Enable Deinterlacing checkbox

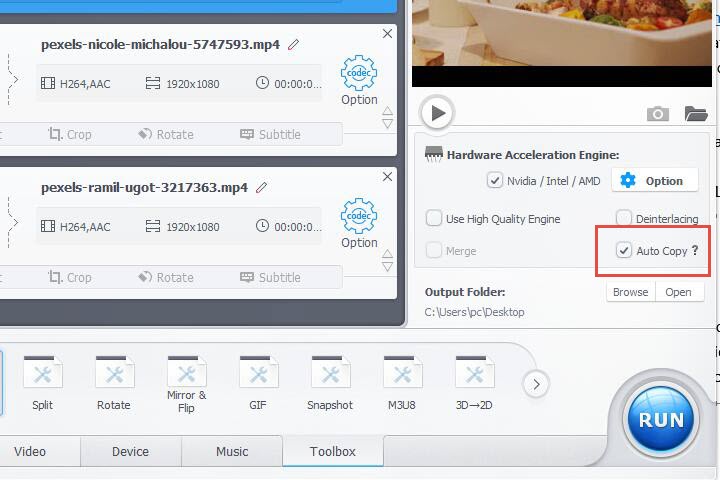[x=623, y=218]
